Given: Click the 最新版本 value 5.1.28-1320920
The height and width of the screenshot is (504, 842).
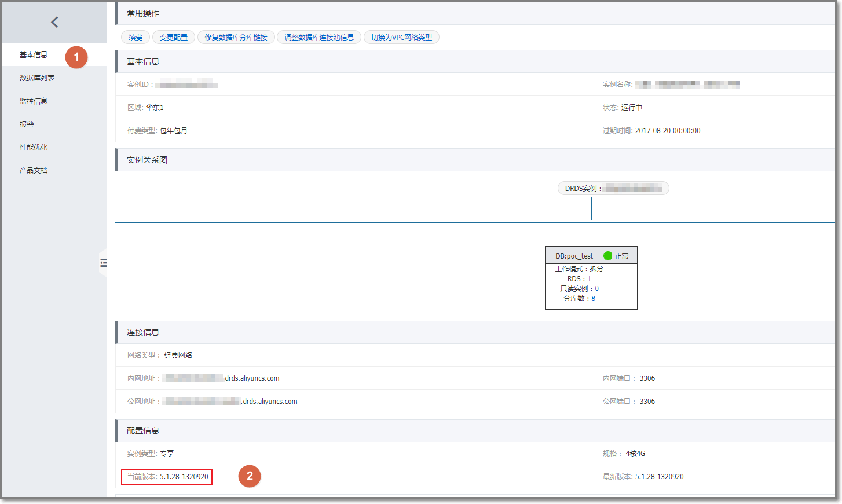Looking at the screenshot, I should (x=660, y=477).
